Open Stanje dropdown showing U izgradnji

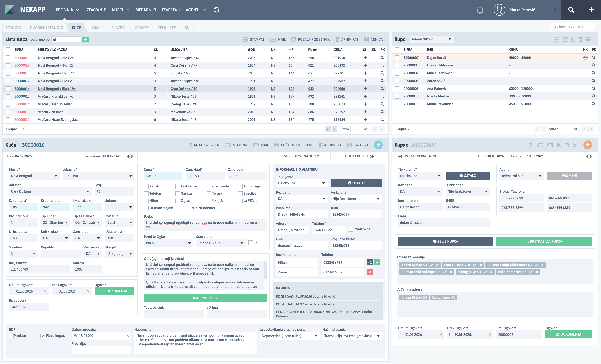coord(120,254)
